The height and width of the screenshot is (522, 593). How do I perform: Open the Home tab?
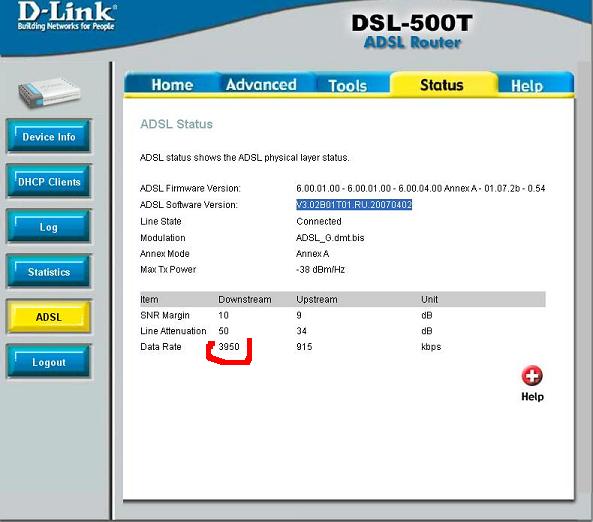tap(172, 84)
